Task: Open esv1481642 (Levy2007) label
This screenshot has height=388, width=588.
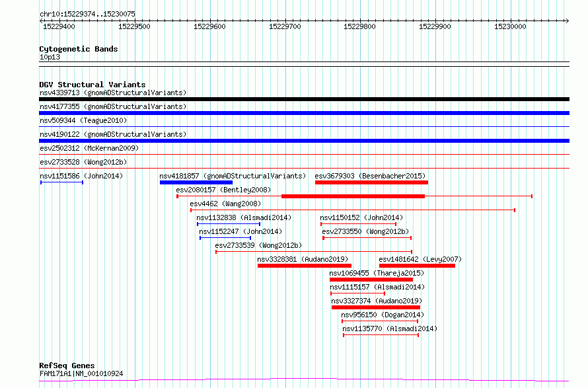Action: 420,259
